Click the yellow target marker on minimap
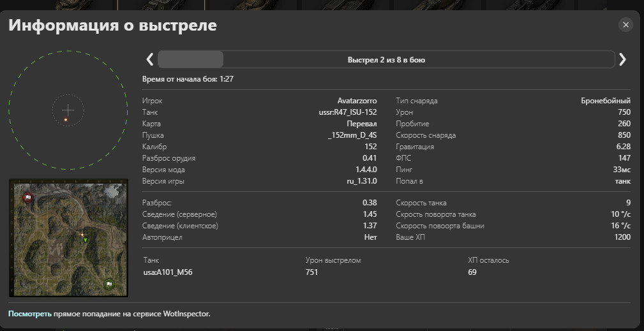The image size is (644, 331). point(82,235)
